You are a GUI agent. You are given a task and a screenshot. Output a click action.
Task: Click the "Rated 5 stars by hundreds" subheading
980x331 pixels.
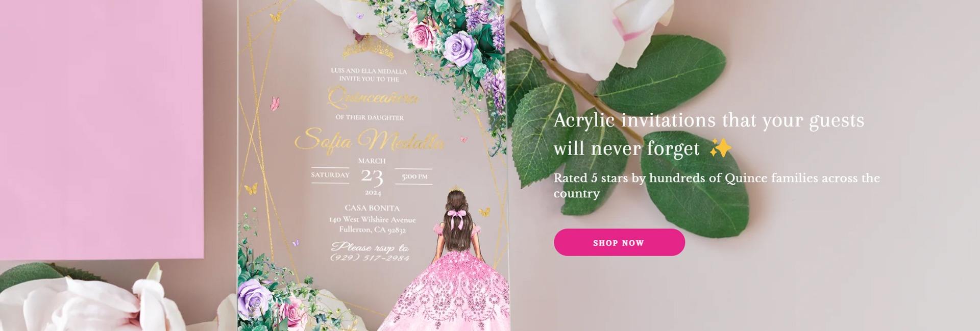click(x=717, y=186)
